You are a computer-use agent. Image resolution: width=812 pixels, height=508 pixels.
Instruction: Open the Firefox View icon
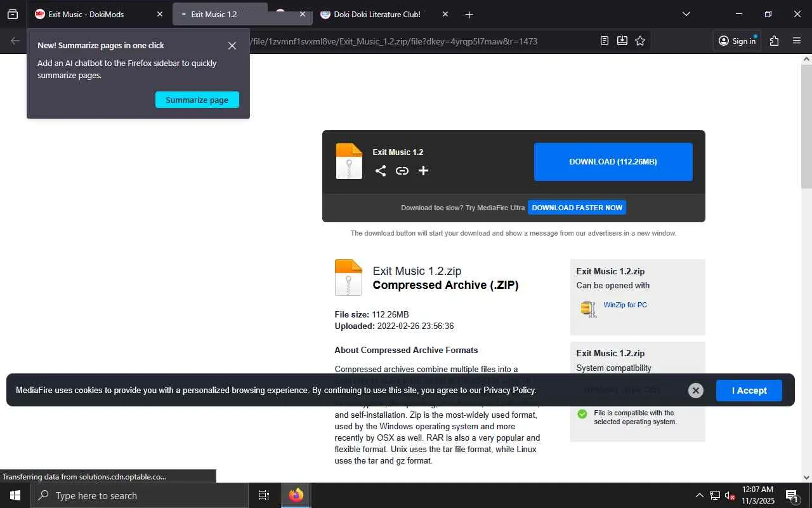[13, 14]
